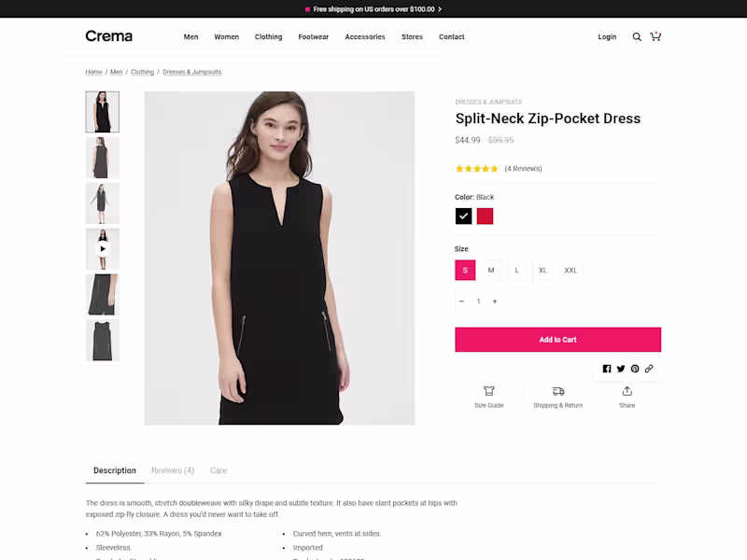Open the search icon in header

(x=637, y=37)
